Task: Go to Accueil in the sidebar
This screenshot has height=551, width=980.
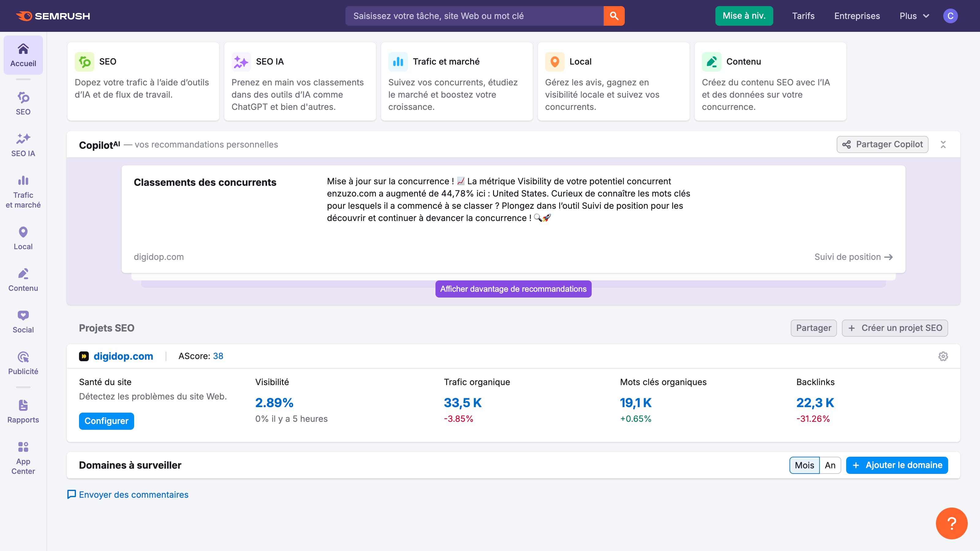Action: (x=23, y=55)
